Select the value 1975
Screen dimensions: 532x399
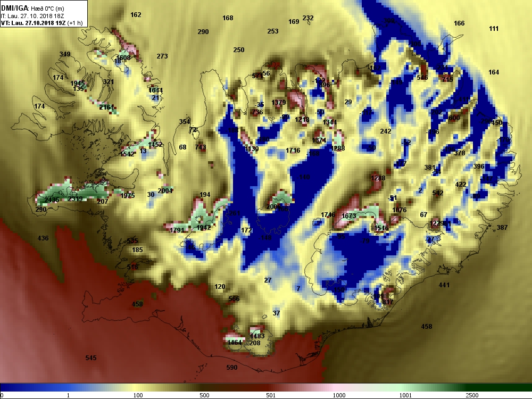point(128,195)
